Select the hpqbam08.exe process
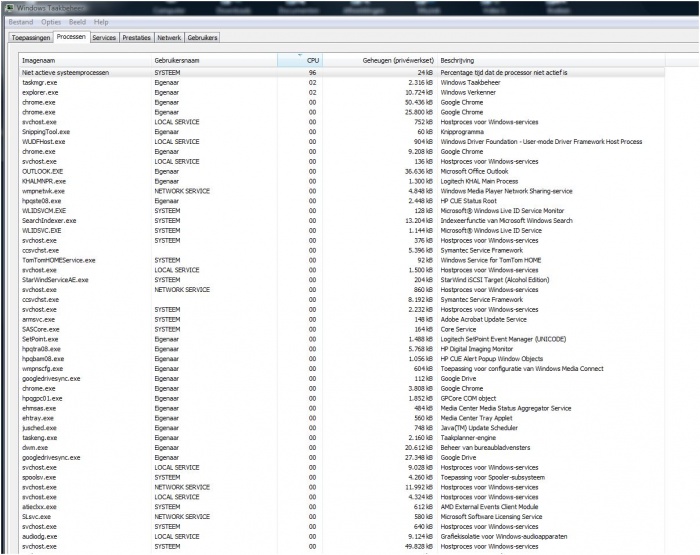700x555 pixels. coord(342,359)
